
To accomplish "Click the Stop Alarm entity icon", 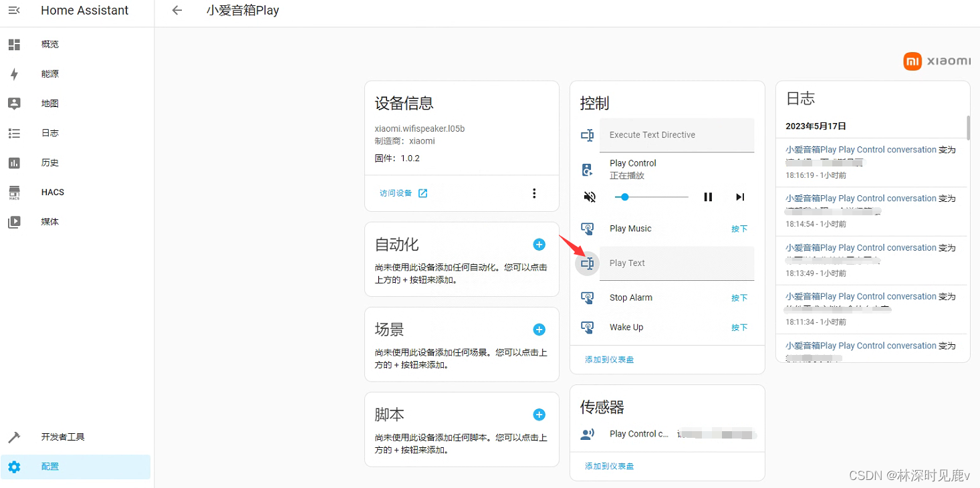I will pos(588,298).
